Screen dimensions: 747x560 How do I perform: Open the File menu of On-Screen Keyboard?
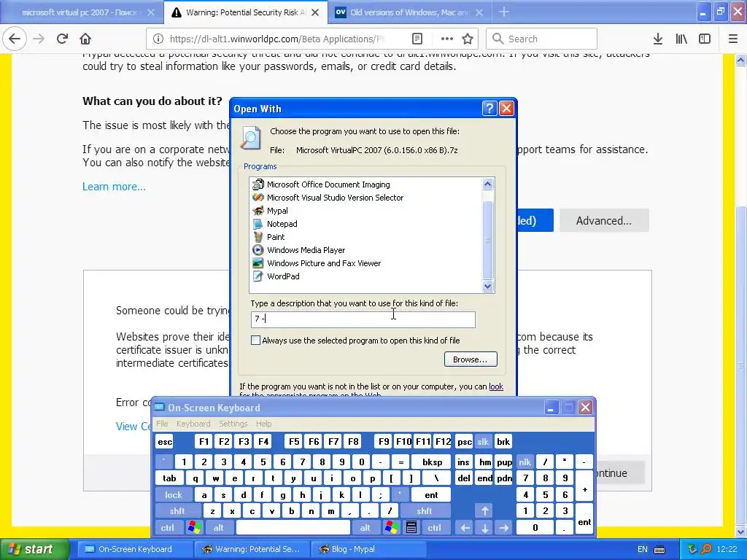(162, 424)
